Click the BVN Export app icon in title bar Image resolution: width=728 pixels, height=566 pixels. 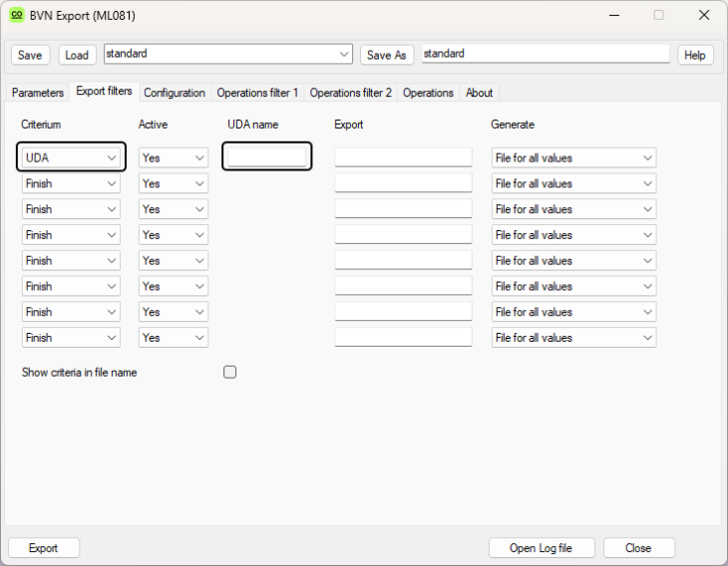click(17, 16)
